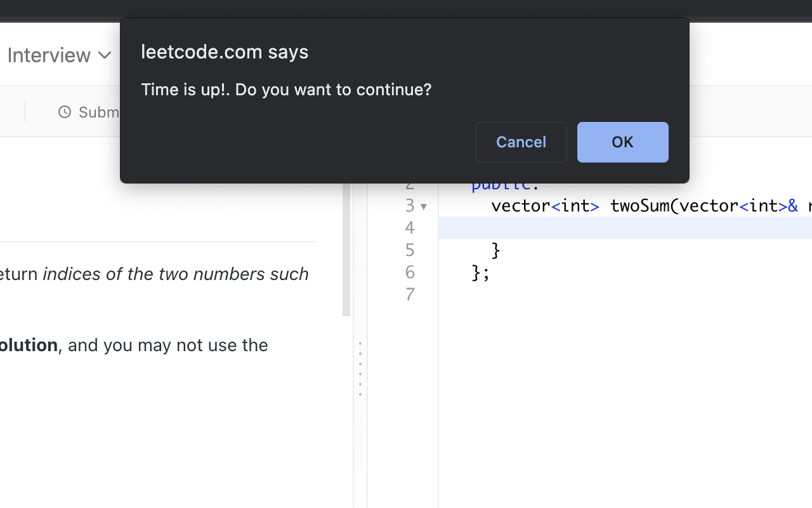Viewport: 812px width, 508px height.
Task: Click the italic text 'indices of the two numbers such'
Action: pos(176,274)
